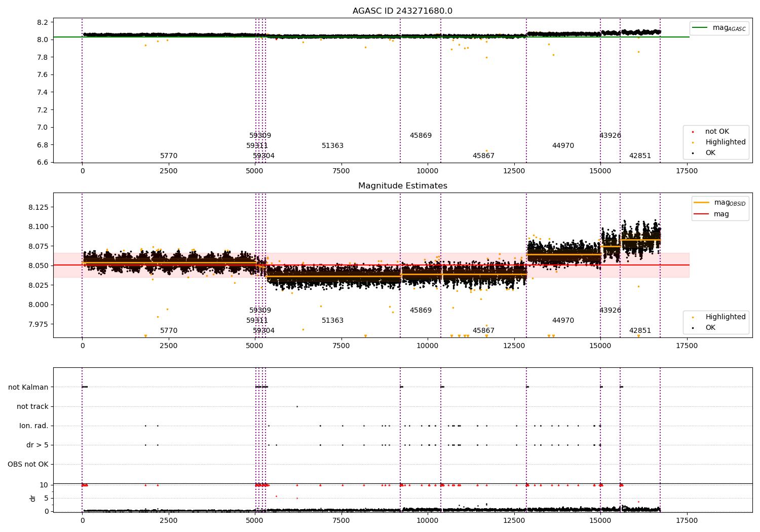Click obsid label 59311 in the top plot
This screenshot has width=760, height=532.
point(257,146)
